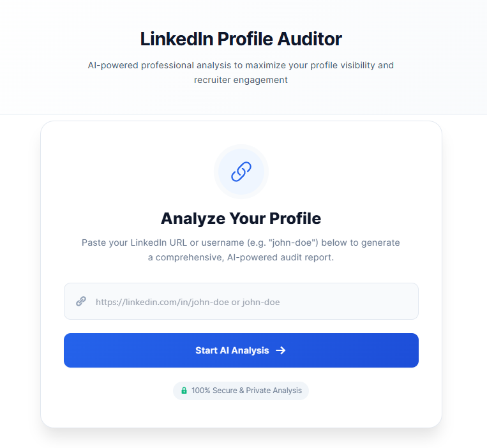Click the arrow icon on the Start AI Analysis button
The width and height of the screenshot is (487, 448).
(x=280, y=350)
